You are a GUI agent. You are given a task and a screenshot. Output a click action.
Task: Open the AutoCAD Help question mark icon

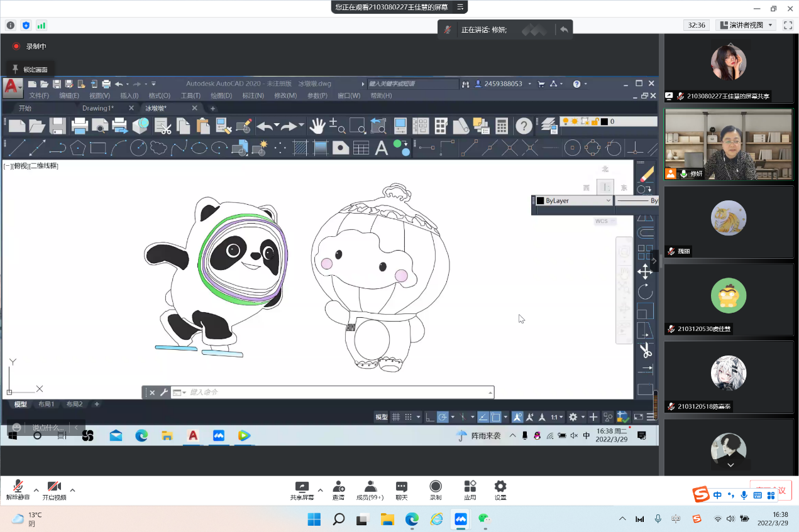click(x=524, y=126)
